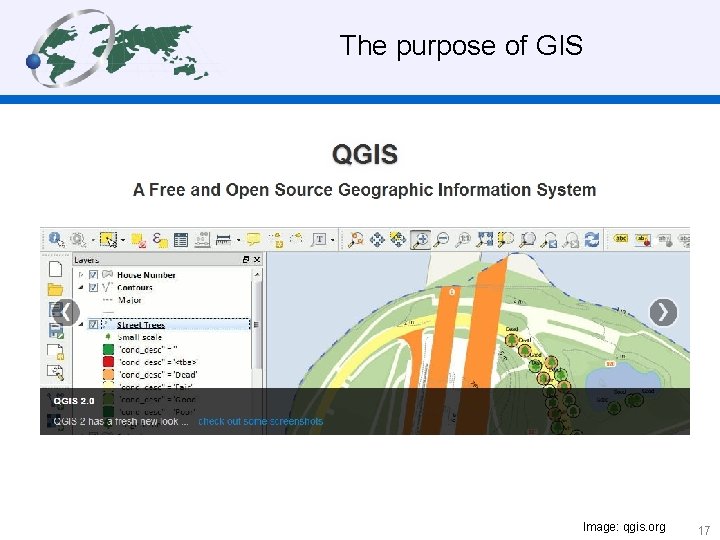
Task: Activate the Zoom Out tool
Action: pyautogui.click(x=442, y=240)
